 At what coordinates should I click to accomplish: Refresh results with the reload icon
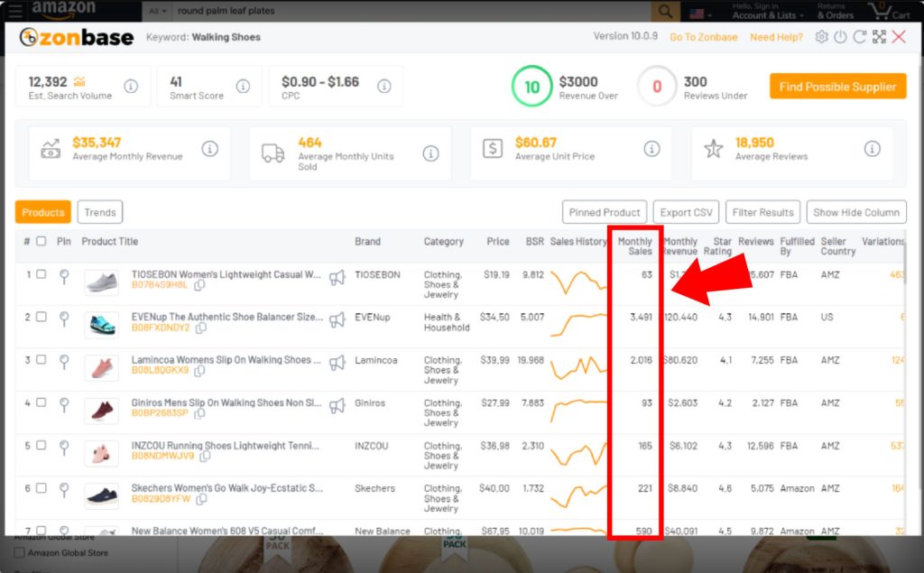click(859, 37)
